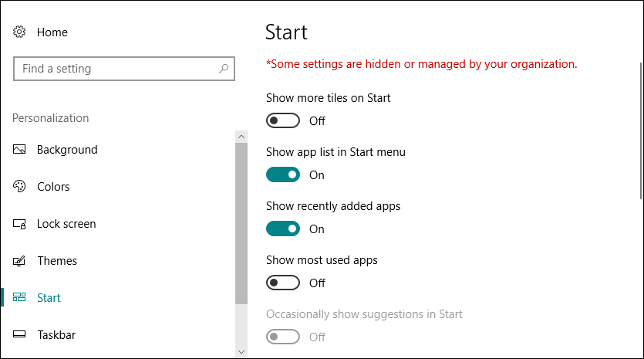
Task: Disable Show recently added apps
Action: [x=282, y=229]
